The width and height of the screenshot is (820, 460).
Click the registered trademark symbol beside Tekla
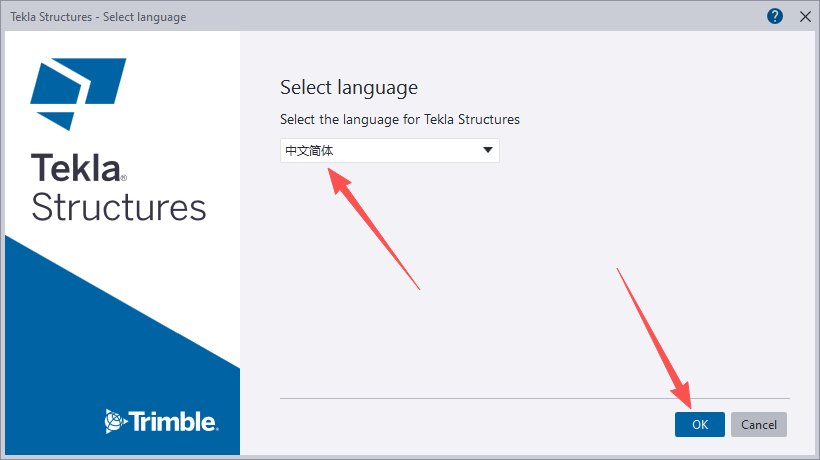124,177
